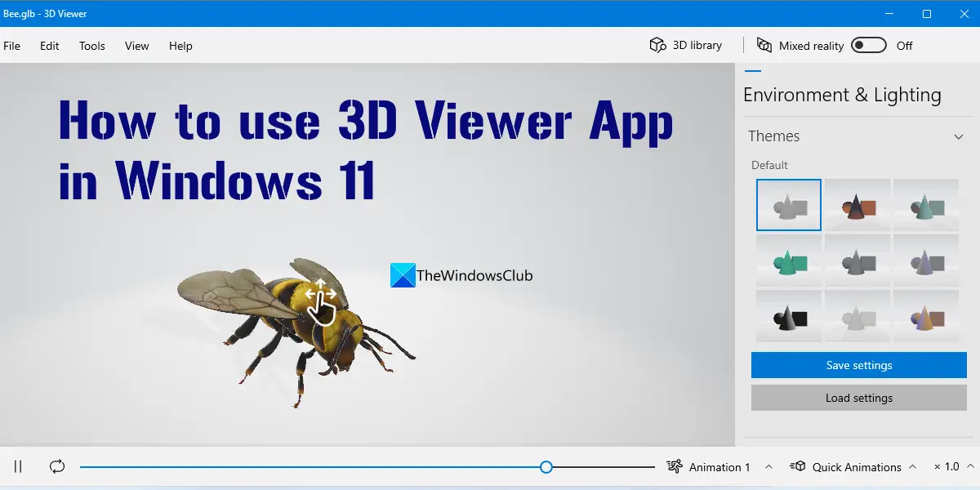The image size is (980, 490).
Task: Select the orange and purple cone theme
Action: (926, 316)
